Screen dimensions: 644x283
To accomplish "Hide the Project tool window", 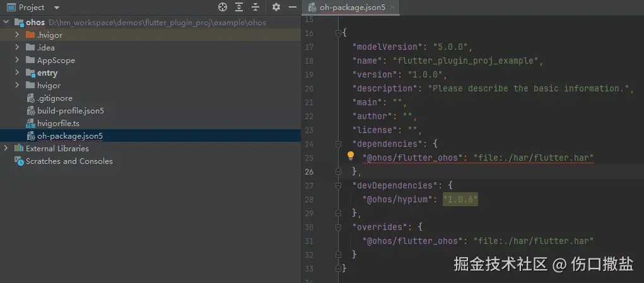I will (293, 7).
